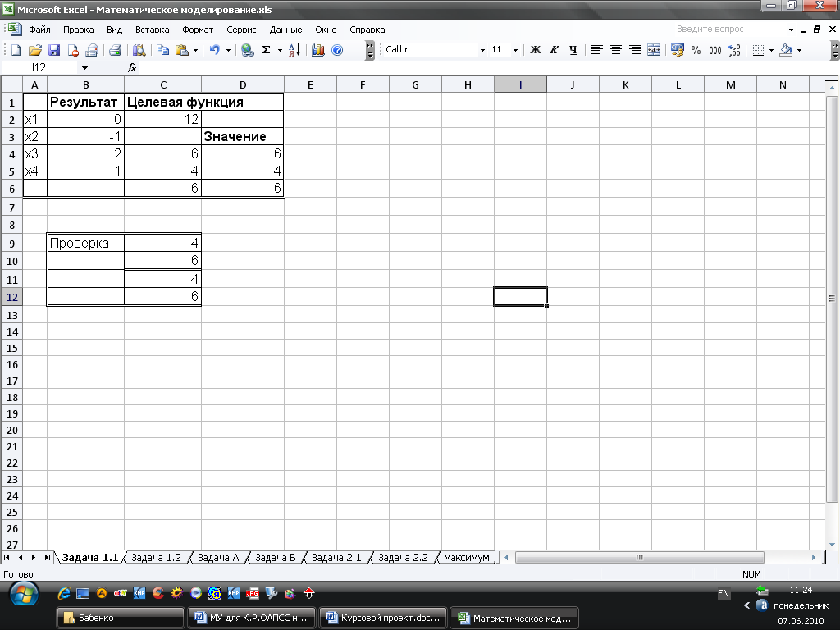This screenshot has width=840, height=630.
Task: Click the AutoSum sigma icon
Action: pos(267,50)
